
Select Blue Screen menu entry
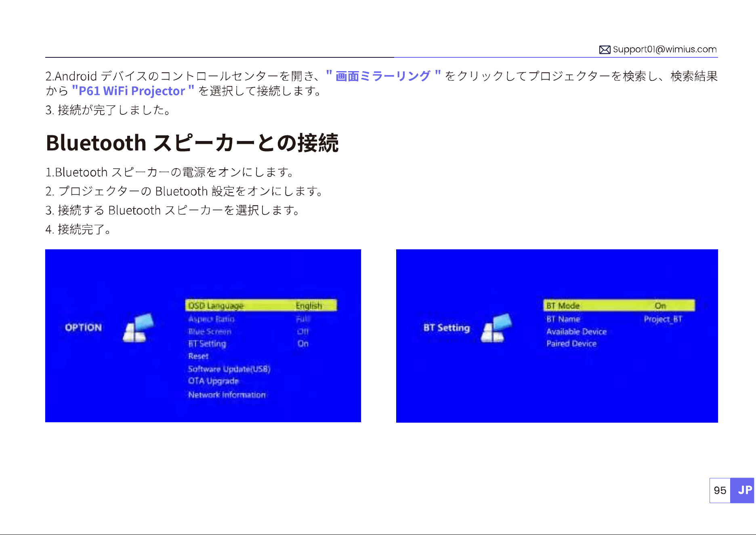210,331
